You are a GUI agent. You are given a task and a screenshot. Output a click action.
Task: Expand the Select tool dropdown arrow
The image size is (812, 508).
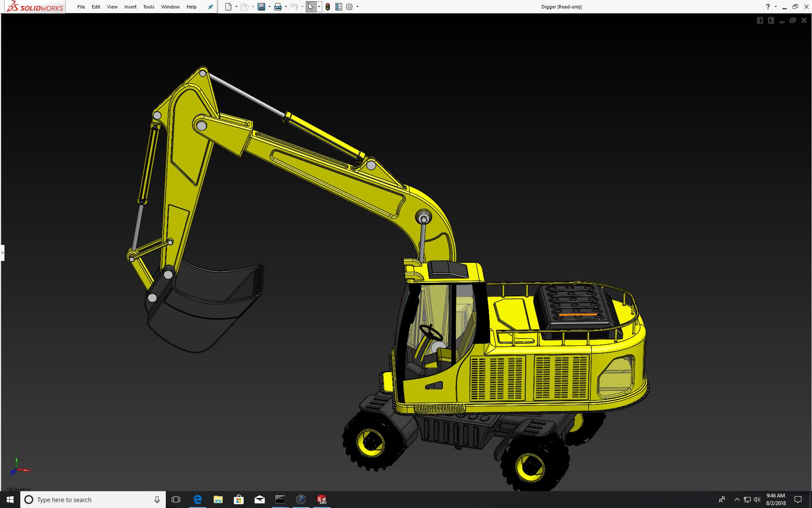[x=319, y=7]
